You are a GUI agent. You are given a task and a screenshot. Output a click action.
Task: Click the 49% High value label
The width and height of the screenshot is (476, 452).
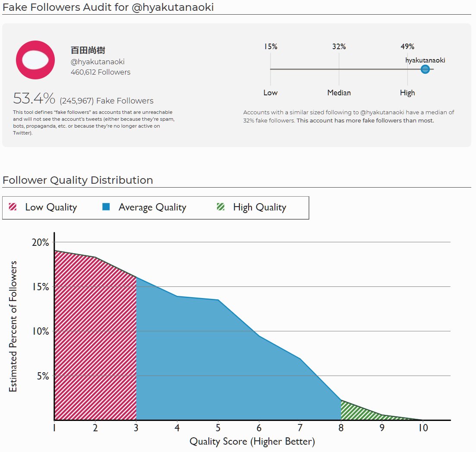407,47
